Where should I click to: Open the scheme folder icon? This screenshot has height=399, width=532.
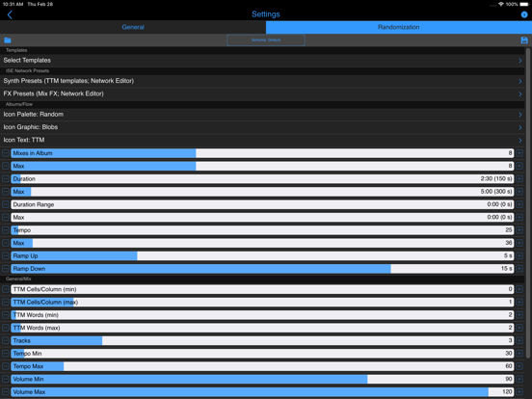point(8,40)
